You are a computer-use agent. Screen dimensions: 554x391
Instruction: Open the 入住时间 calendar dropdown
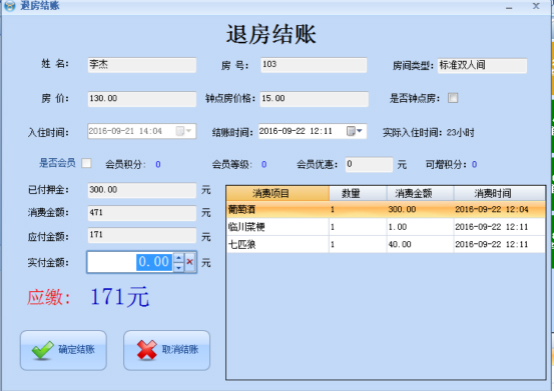click(x=184, y=131)
